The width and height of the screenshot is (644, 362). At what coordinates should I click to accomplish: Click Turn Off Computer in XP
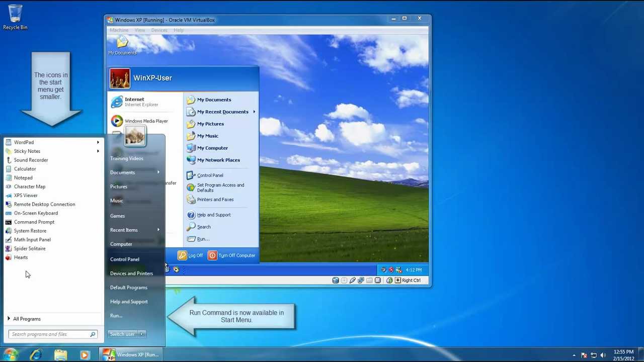tap(232, 255)
